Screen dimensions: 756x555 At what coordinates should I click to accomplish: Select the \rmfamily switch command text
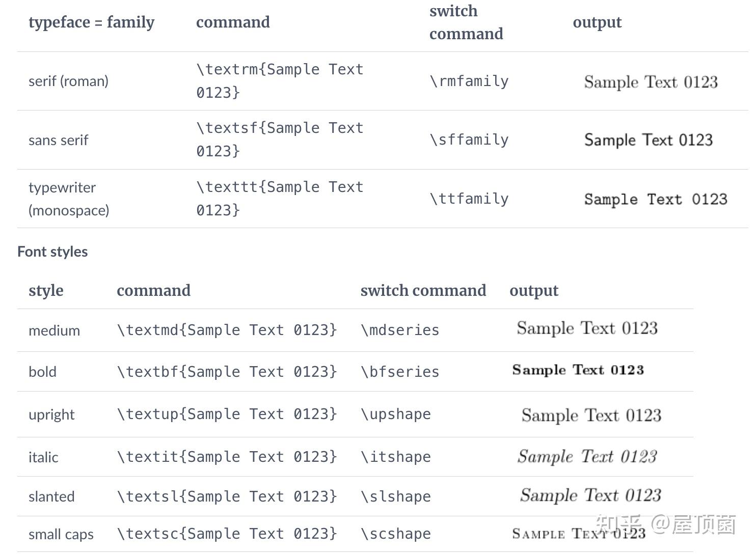coord(469,81)
